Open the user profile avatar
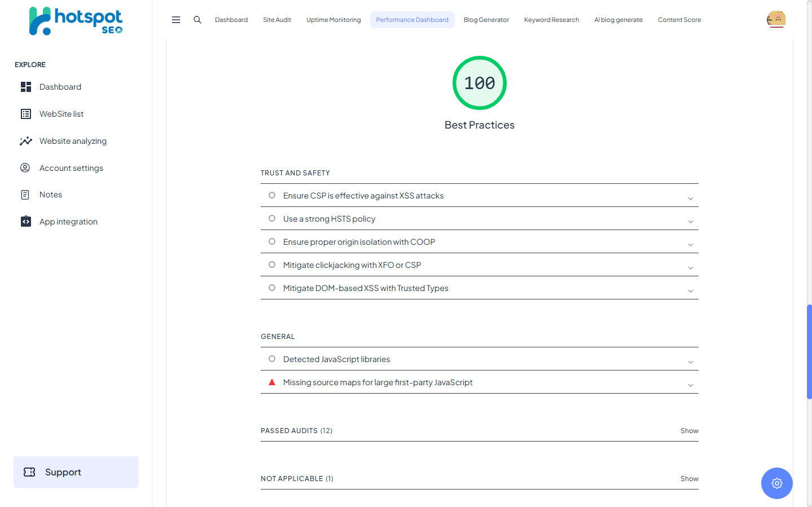The image size is (812, 507). (776, 20)
